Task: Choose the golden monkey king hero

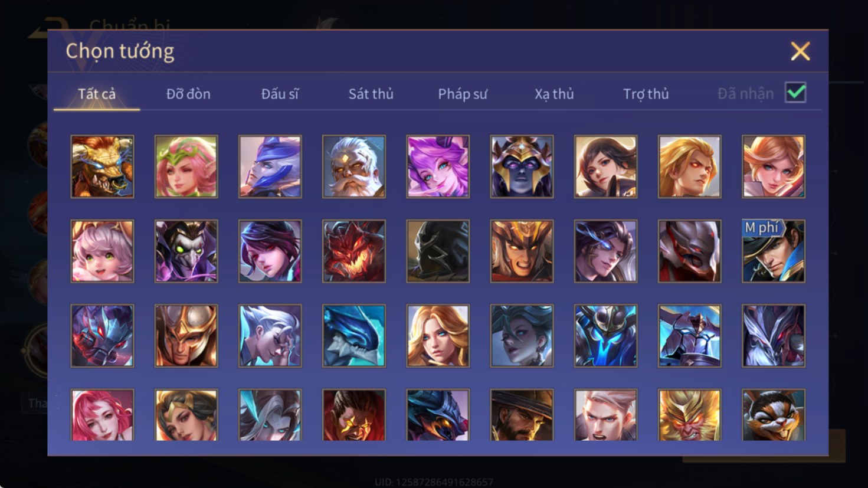Action: tap(690, 415)
